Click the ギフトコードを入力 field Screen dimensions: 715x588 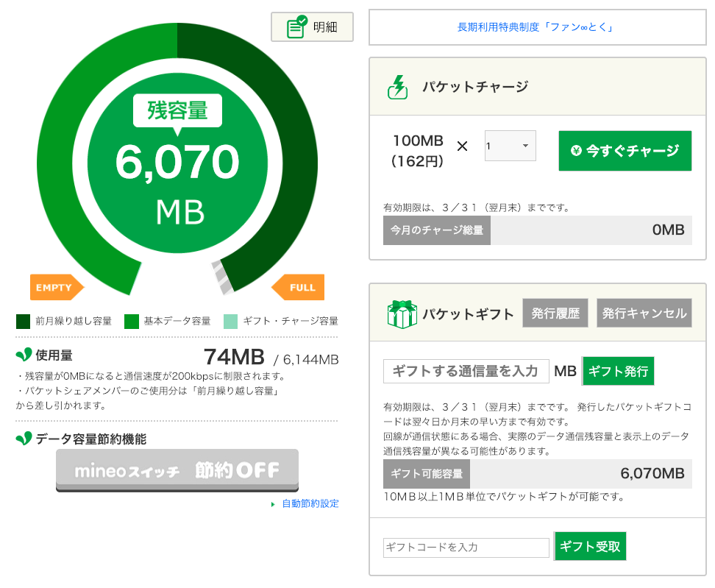(x=466, y=548)
